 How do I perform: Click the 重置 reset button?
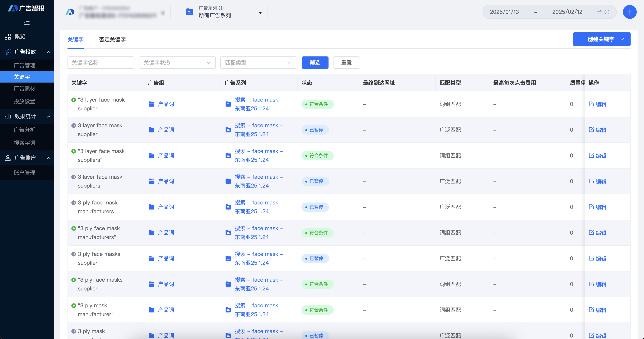[x=346, y=63]
